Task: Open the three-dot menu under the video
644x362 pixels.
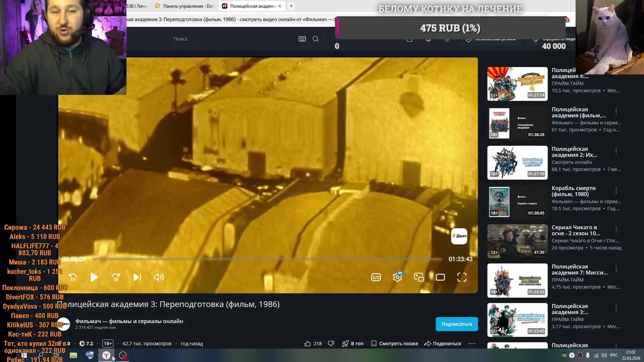Action: (471, 343)
